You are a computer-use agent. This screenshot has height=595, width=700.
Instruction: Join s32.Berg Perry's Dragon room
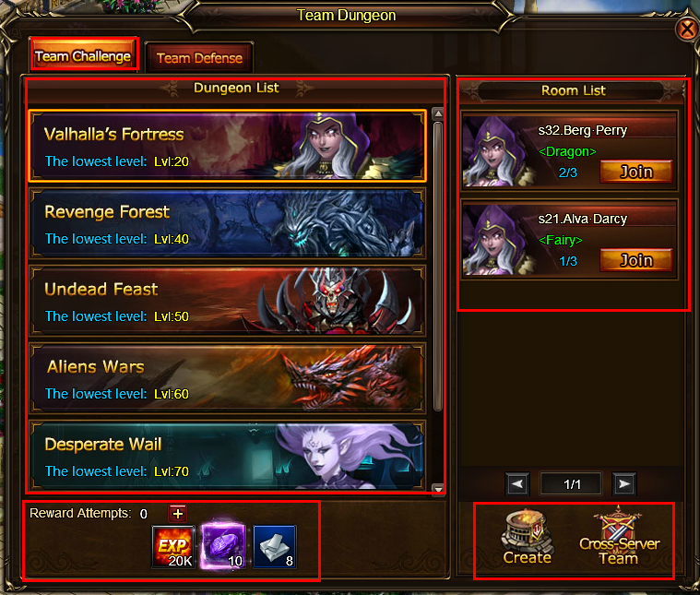635,172
